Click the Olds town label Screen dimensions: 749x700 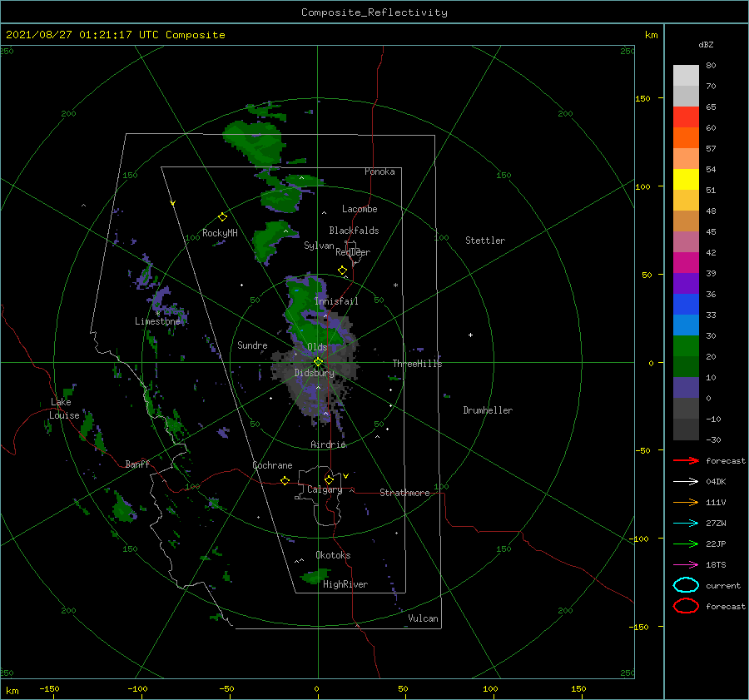coord(317,347)
